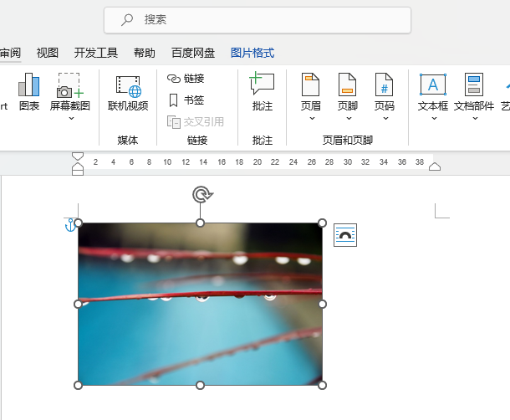Open the layout options button beside image
The image size is (510, 420).
345,235
